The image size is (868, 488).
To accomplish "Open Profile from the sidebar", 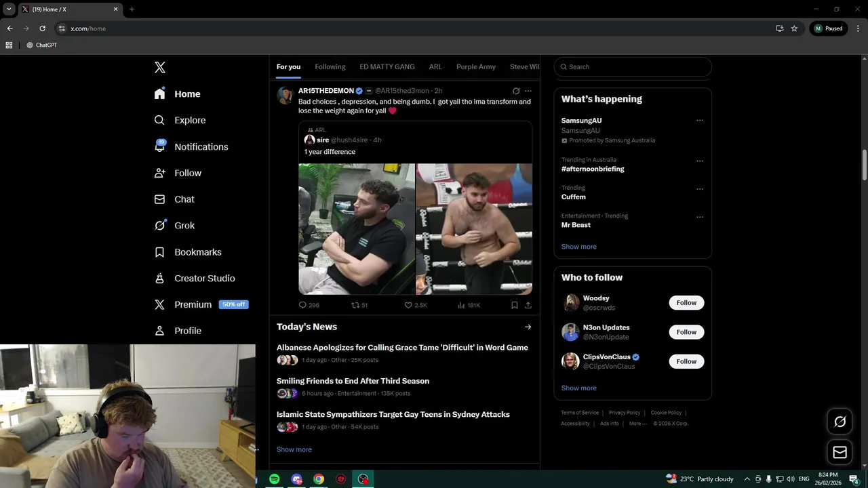I will click(x=178, y=331).
